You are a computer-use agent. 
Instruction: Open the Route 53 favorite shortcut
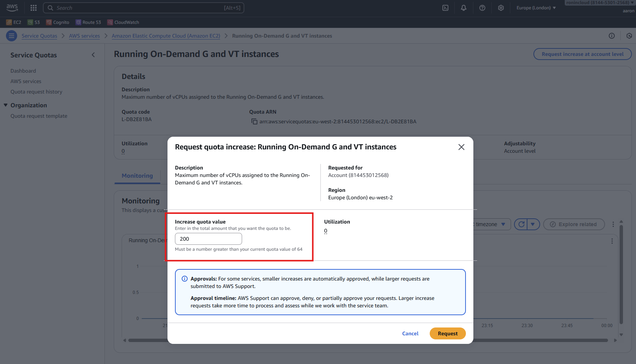click(x=88, y=22)
